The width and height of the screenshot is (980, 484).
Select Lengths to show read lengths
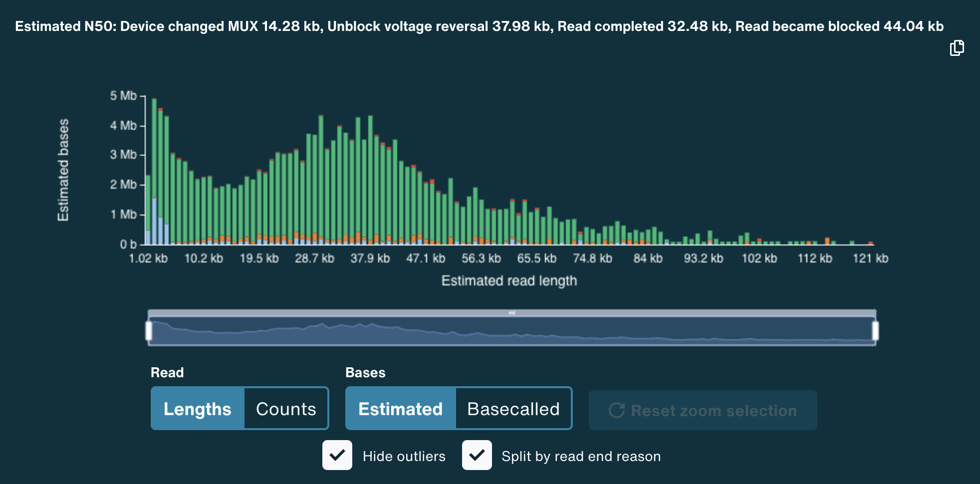coord(198,408)
